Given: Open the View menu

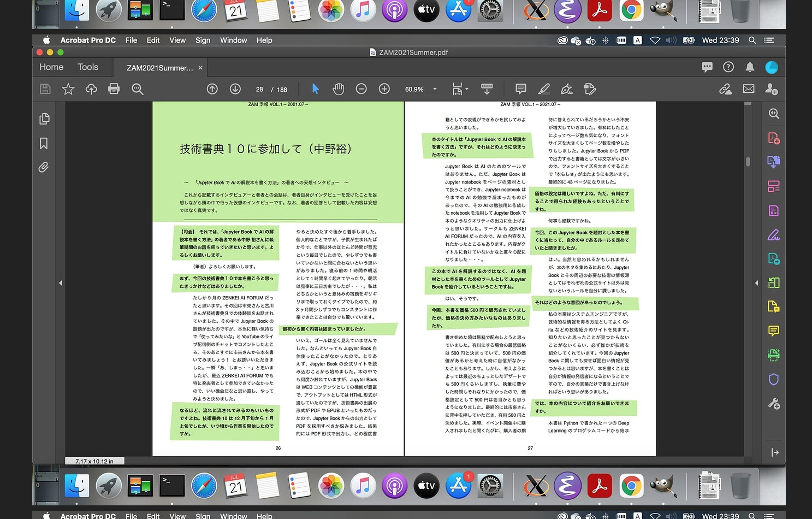Looking at the screenshot, I should click(x=177, y=40).
